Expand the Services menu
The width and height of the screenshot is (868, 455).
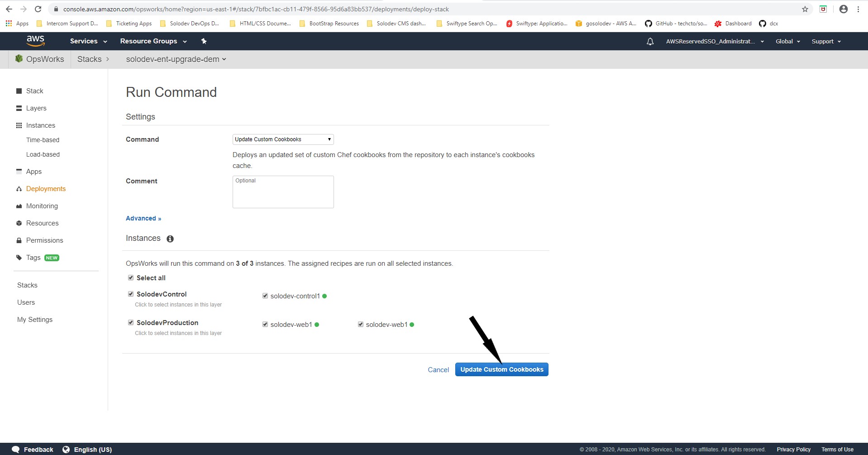88,41
